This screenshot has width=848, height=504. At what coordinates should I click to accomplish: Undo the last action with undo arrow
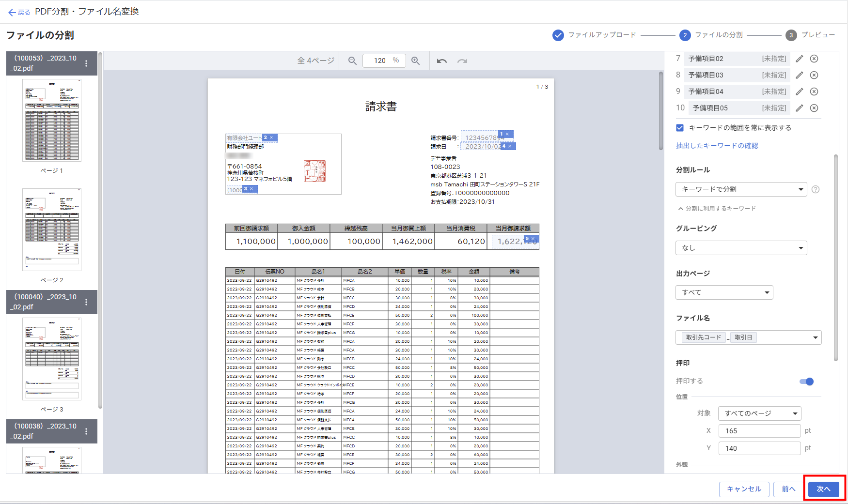pyautogui.click(x=441, y=61)
